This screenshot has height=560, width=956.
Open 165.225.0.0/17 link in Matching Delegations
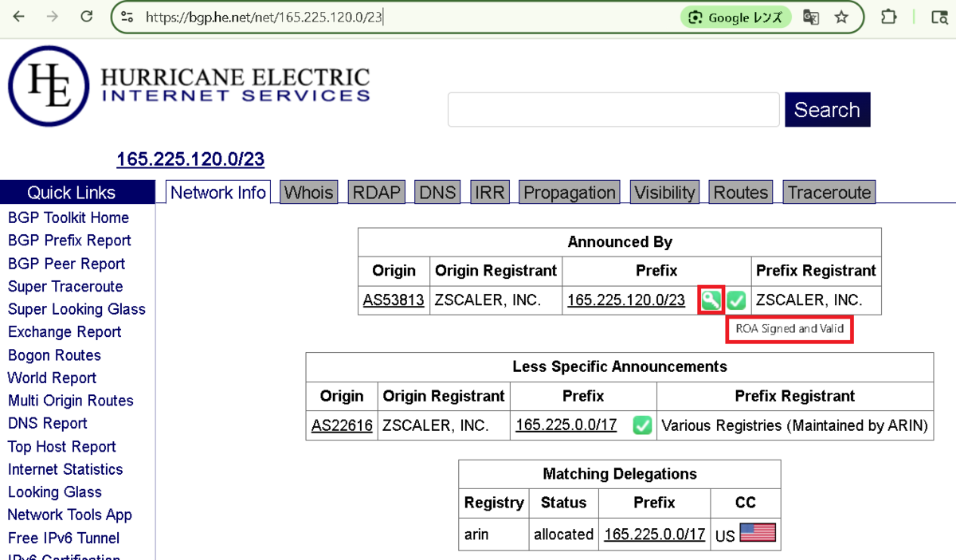(655, 534)
